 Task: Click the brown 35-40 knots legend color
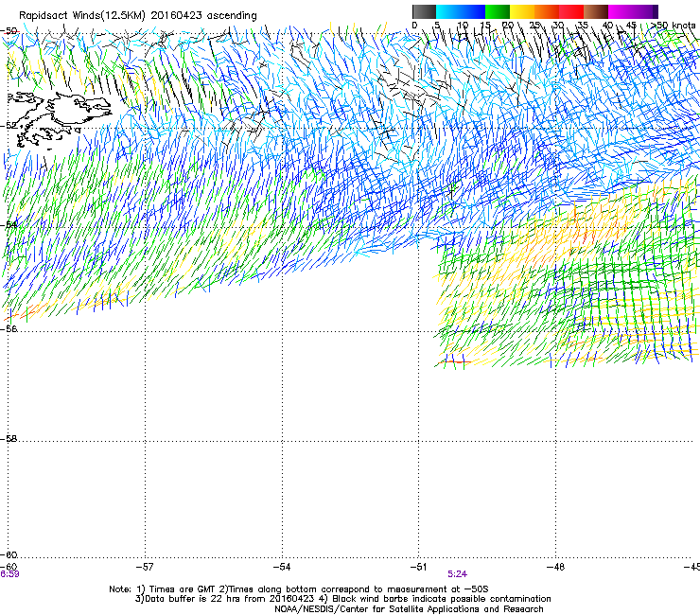coord(596,11)
